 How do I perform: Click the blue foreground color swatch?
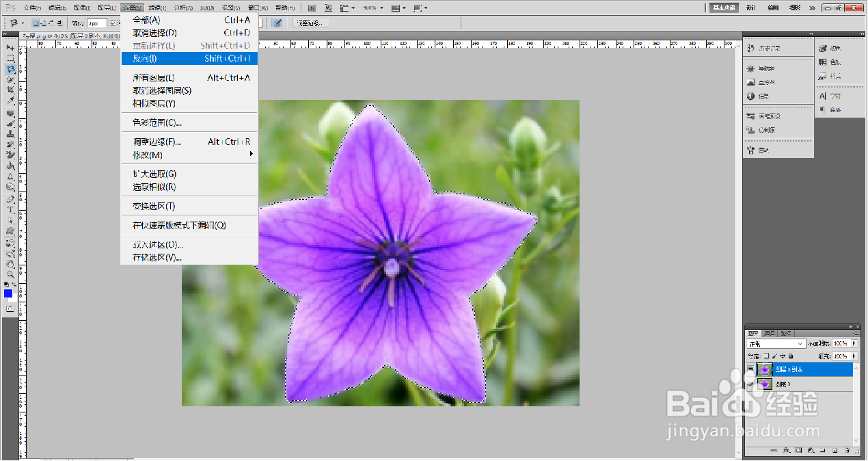tap(8, 293)
